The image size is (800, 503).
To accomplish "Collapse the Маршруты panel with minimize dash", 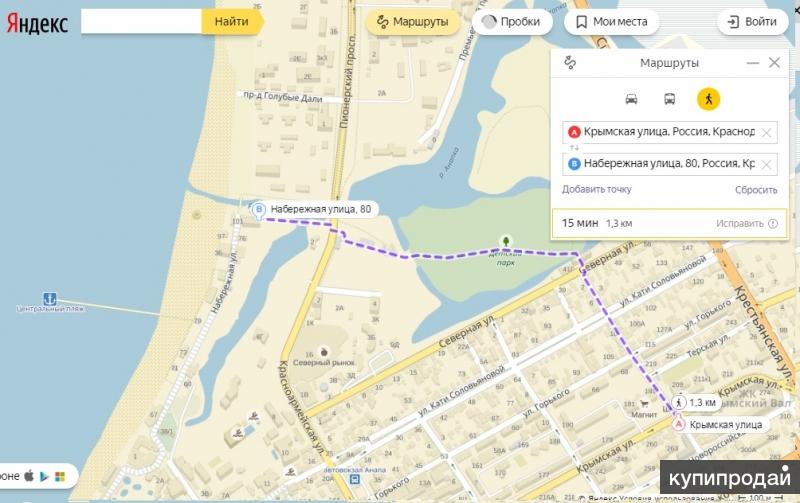I will (753, 63).
